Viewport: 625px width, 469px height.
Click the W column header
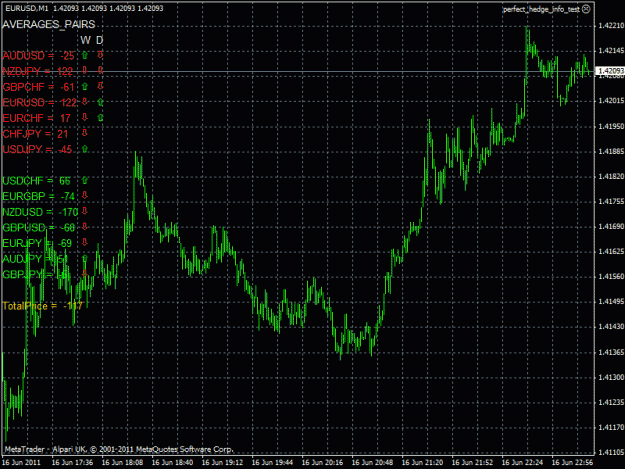[85, 40]
